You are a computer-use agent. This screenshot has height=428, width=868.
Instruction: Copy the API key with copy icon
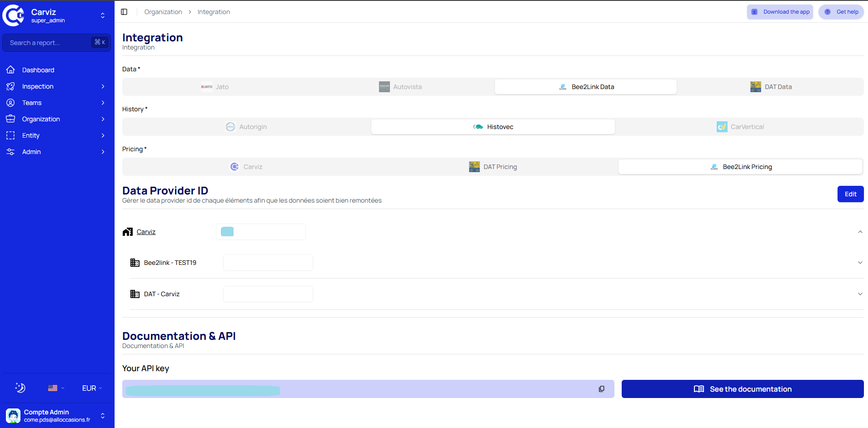coord(602,389)
